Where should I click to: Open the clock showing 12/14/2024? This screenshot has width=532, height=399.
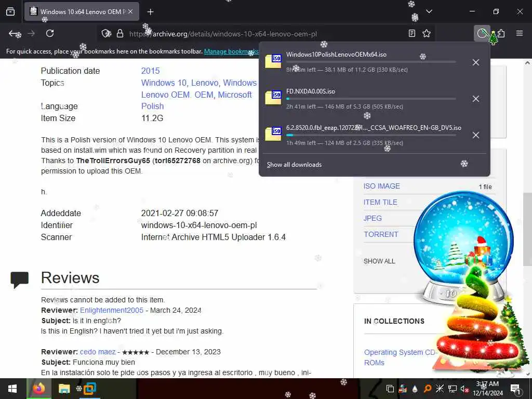[487, 389]
